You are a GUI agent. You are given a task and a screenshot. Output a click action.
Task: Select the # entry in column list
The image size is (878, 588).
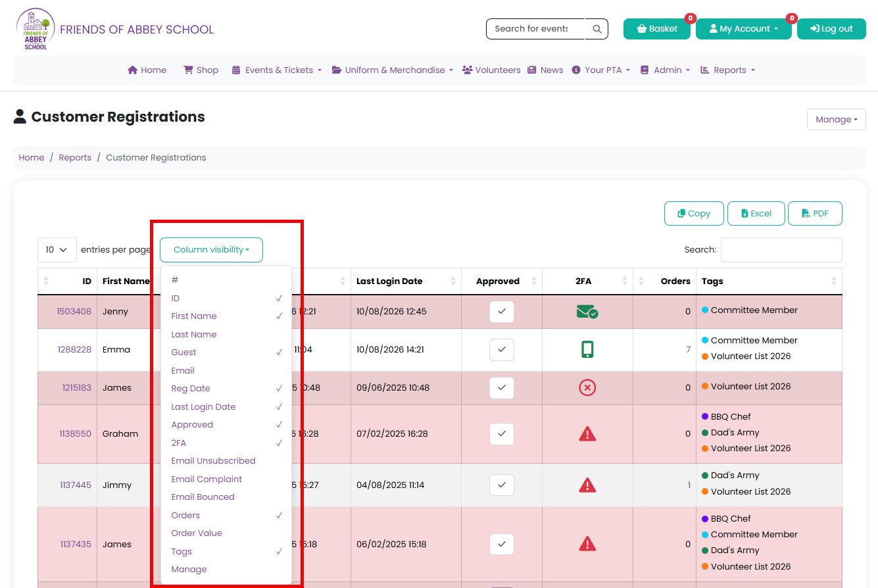coord(226,280)
